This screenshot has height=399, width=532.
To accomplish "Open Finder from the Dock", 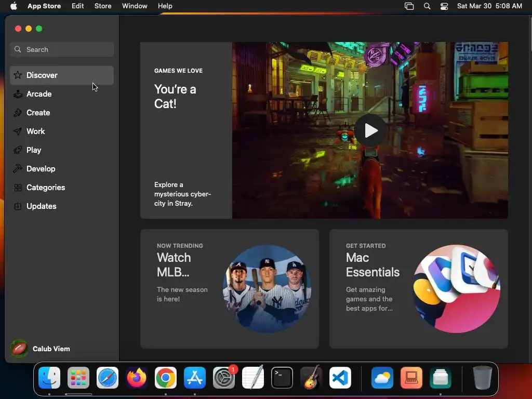I will click(x=49, y=378).
